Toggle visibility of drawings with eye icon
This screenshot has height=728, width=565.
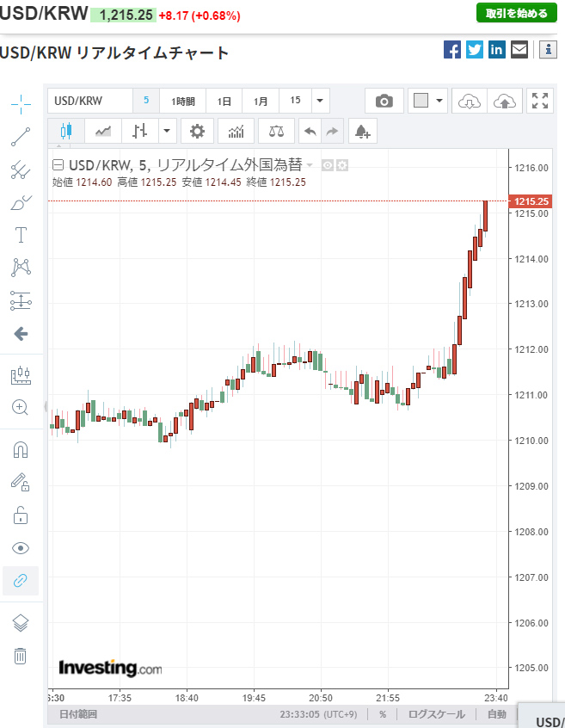21,548
